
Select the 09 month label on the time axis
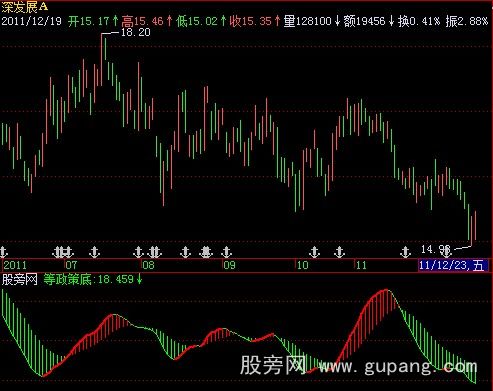click(x=229, y=265)
